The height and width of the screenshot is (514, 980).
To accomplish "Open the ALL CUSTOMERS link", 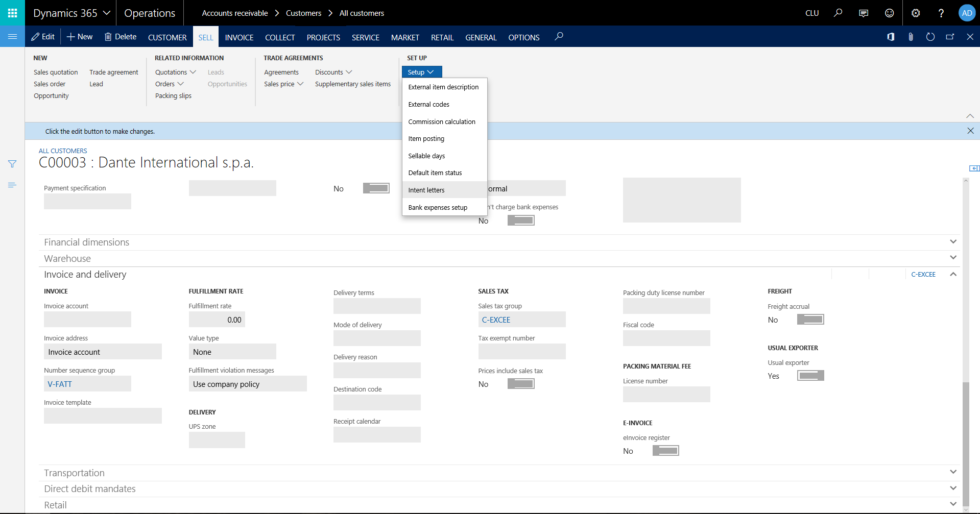I will click(63, 151).
